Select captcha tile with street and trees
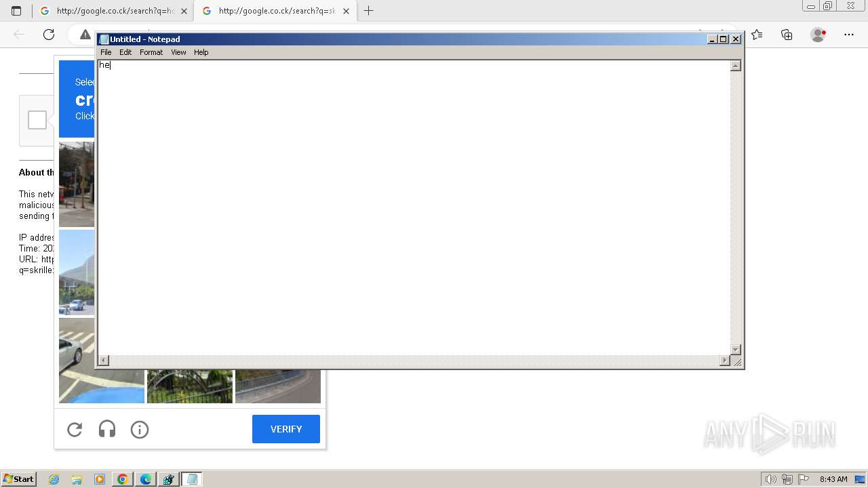 pos(77,184)
